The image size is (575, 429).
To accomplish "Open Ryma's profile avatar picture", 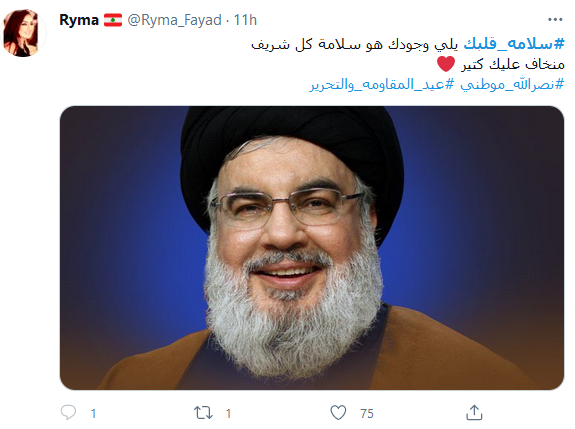I will point(23,33).
